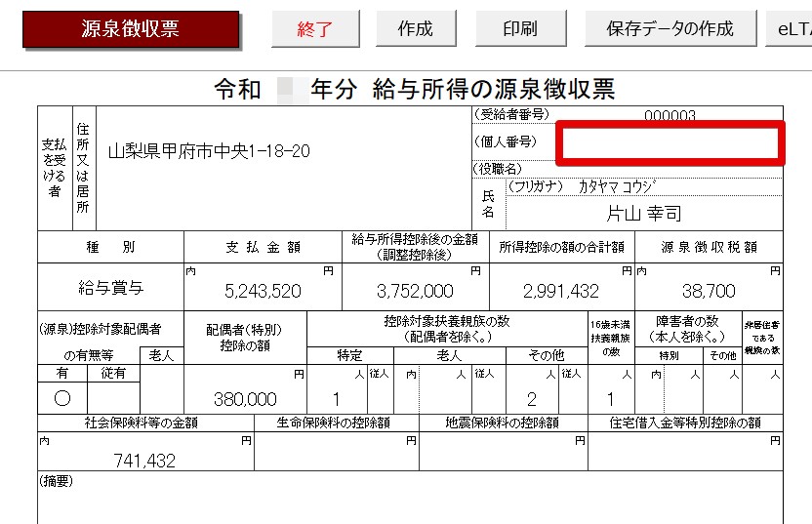Click the empty 個人番号 input field
This screenshot has height=524, width=812.
pyautogui.click(x=670, y=143)
